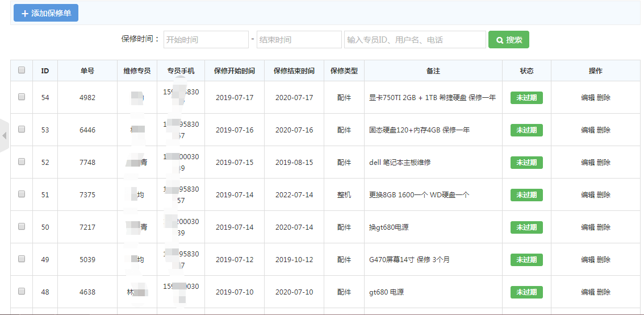This screenshot has width=644, height=315.
Task: Check the box for row ID 52
Action: [x=22, y=161]
